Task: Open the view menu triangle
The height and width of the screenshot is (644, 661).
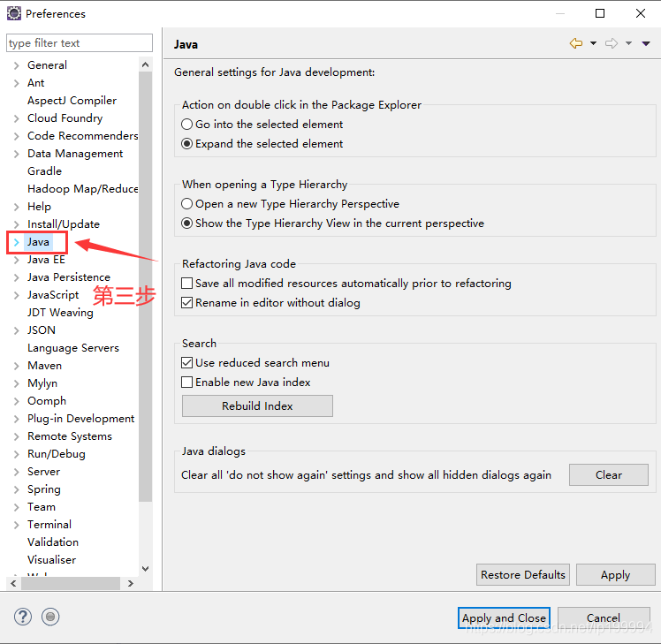Action: (x=646, y=43)
